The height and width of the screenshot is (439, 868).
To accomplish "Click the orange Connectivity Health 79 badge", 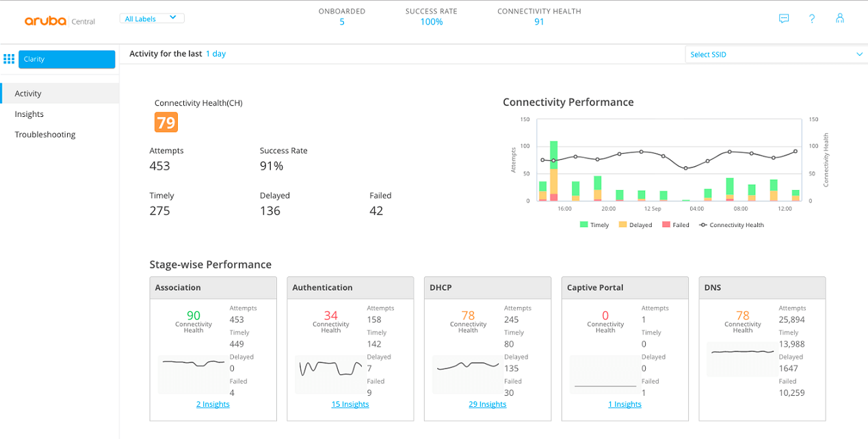I will pyautogui.click(x=166, y=122).
